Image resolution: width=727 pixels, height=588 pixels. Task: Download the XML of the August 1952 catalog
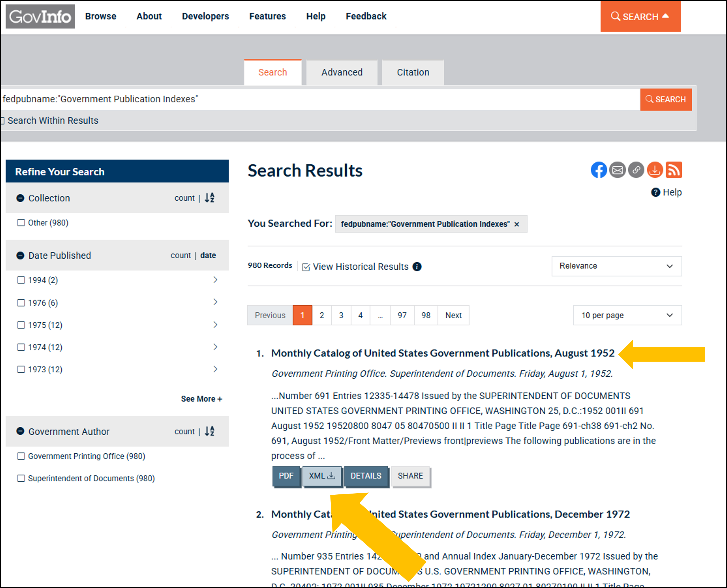click(x=322, y=476)
